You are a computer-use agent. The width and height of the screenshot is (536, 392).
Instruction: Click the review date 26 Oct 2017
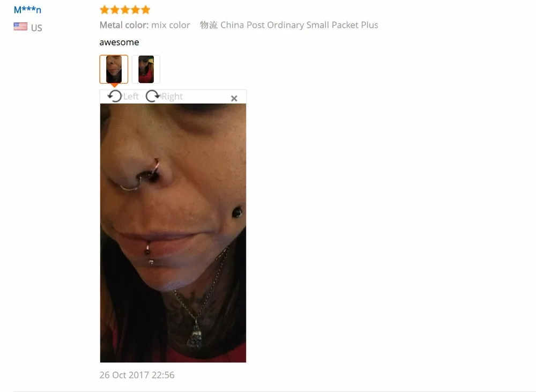(x=137, y=375)
